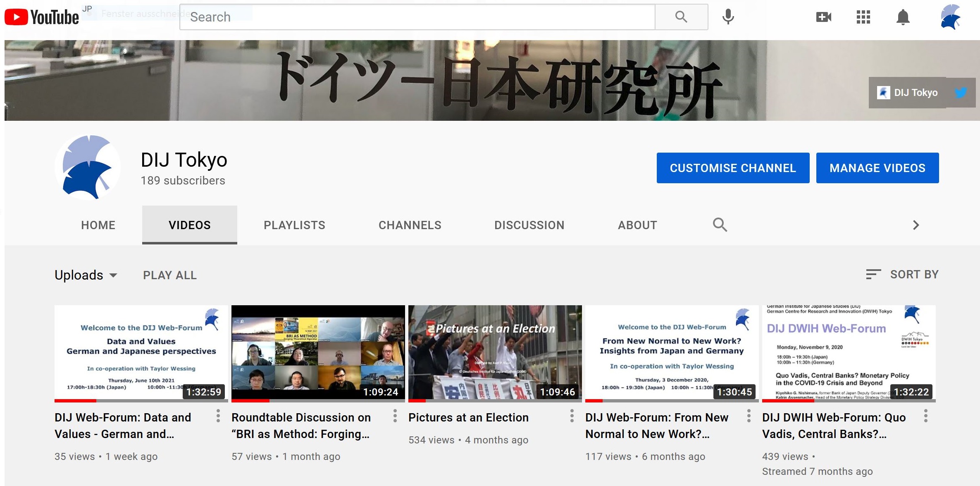
Task: Open BRI as Method roundtable thumbnail
Action: point(318,354)
